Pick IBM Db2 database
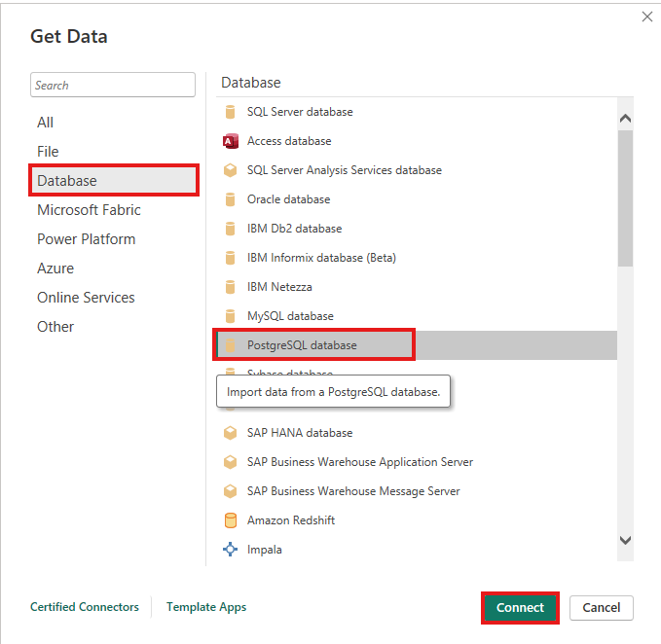661x644 pixels. coord(417,229)
